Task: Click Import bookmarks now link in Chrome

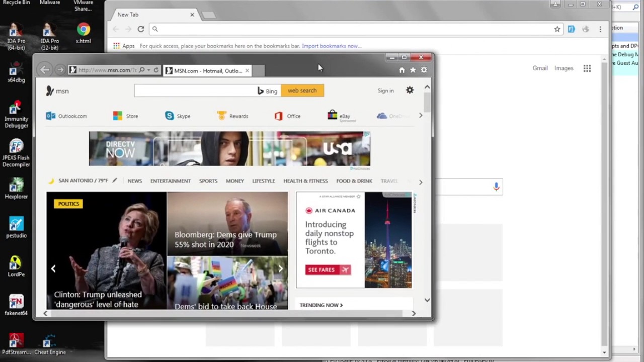Action: (332, 46)
